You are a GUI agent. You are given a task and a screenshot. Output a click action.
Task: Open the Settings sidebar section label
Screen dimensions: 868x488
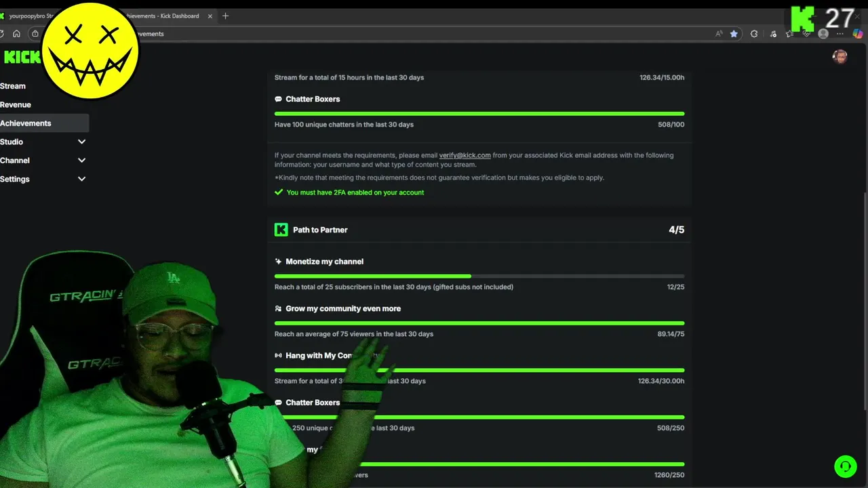click(15, 179)
